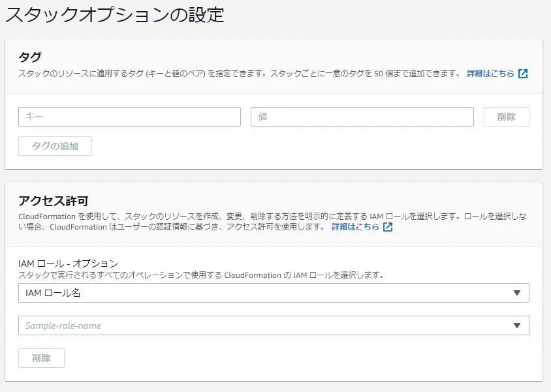551x392 pixels.
Task: Click the 値 input field
Action: pos(362,116)
